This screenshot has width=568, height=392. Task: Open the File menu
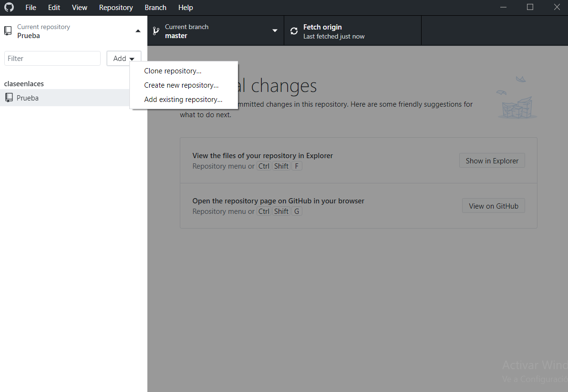click(31, 8)
